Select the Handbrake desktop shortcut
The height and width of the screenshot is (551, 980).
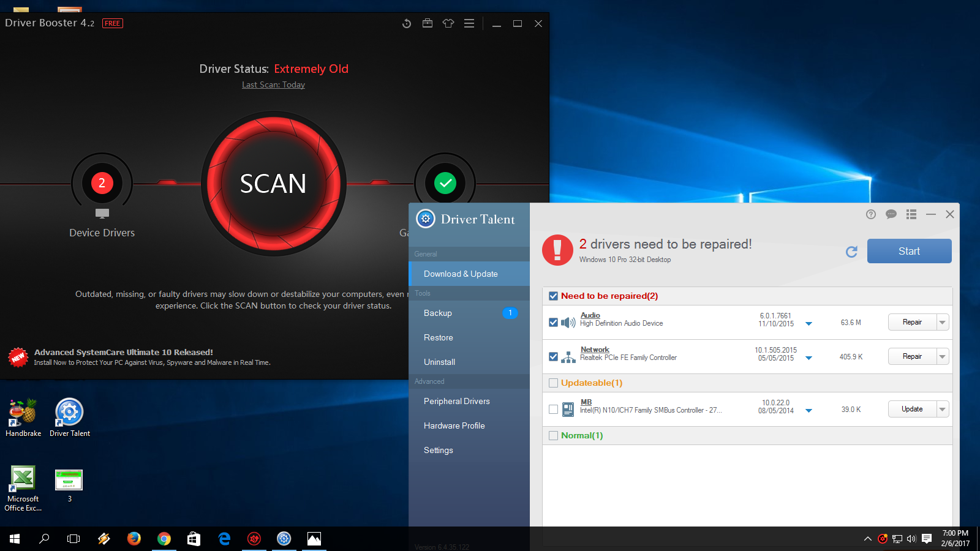[23, 418]
